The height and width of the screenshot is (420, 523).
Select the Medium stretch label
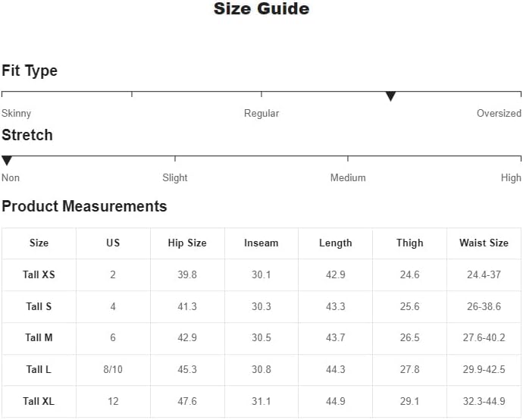tap(348, 178)
